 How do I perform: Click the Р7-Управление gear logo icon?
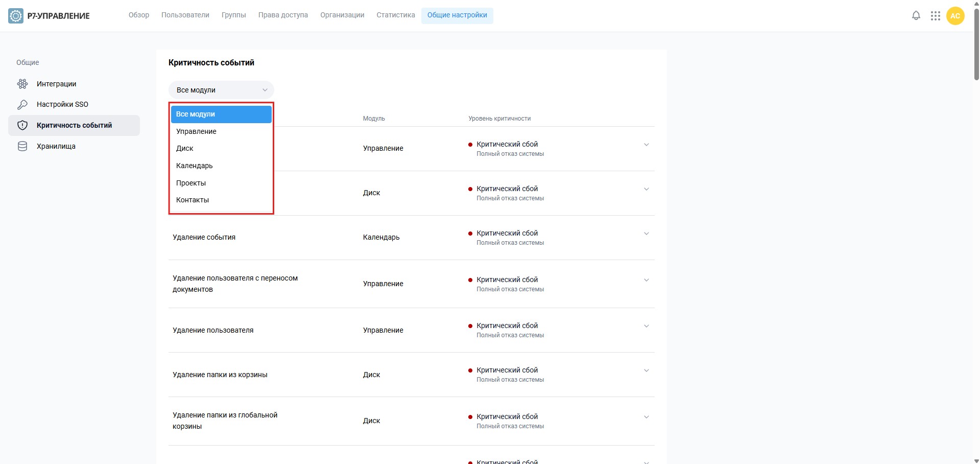(x=16, y=16)
